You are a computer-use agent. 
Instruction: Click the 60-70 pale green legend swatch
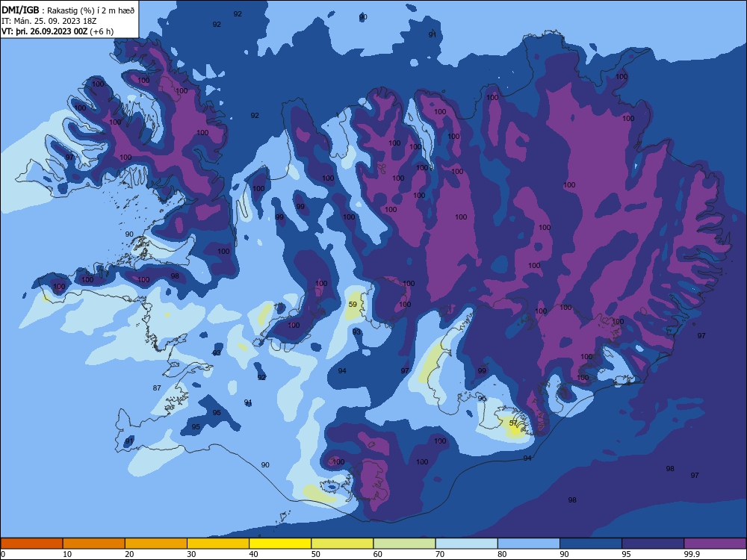(x=404, y=544)
